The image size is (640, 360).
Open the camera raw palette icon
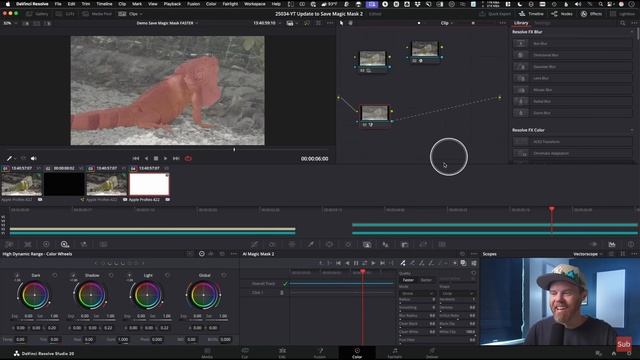(9, 244)
